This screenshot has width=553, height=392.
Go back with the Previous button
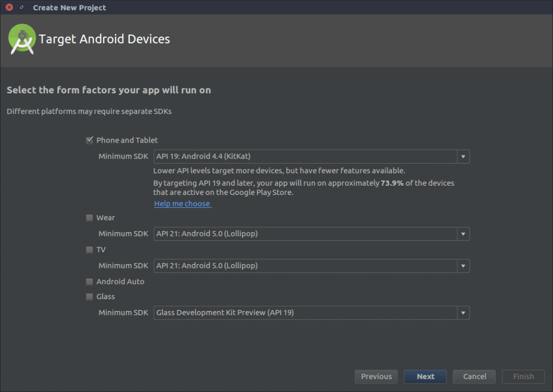376,376
